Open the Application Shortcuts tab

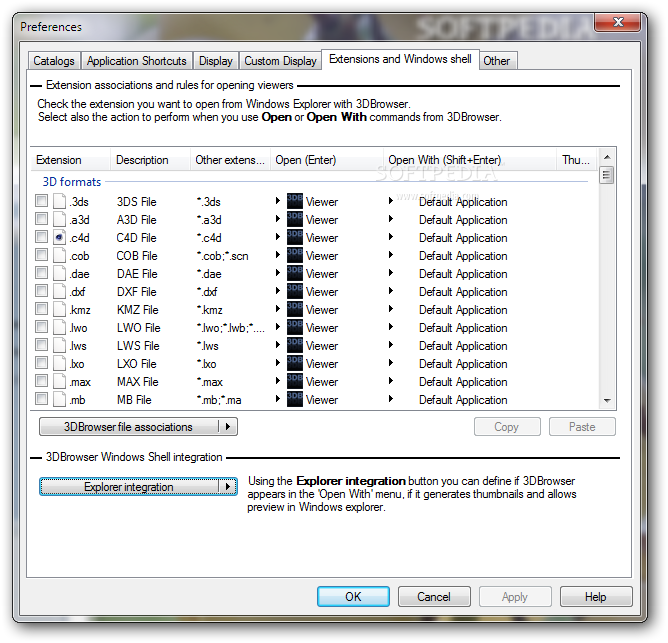click(x=137, y=61)
